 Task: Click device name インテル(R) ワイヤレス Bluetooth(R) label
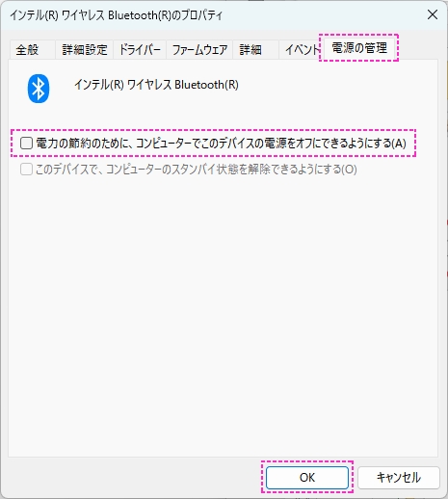[x=156, y=85]
